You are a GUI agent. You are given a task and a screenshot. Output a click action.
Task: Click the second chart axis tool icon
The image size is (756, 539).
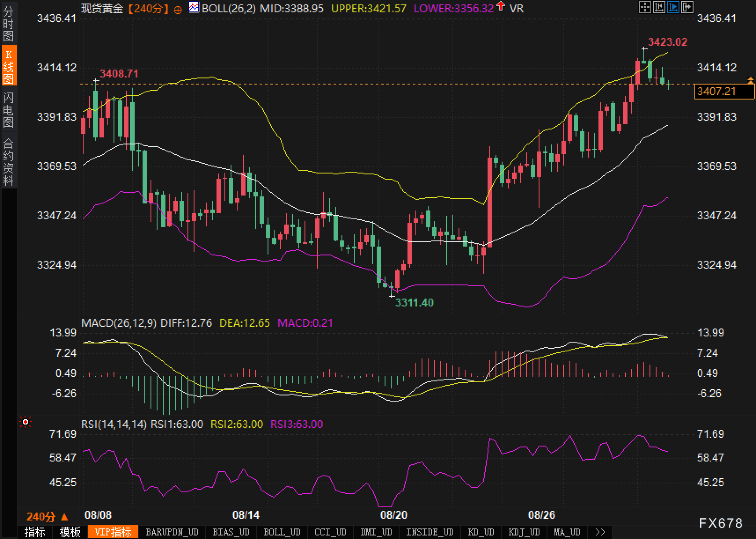tap(659, 7)
